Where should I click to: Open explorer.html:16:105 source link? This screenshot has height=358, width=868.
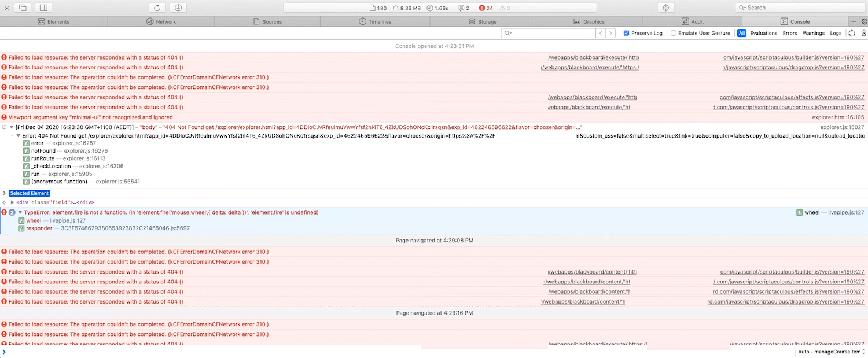(838, 117)
